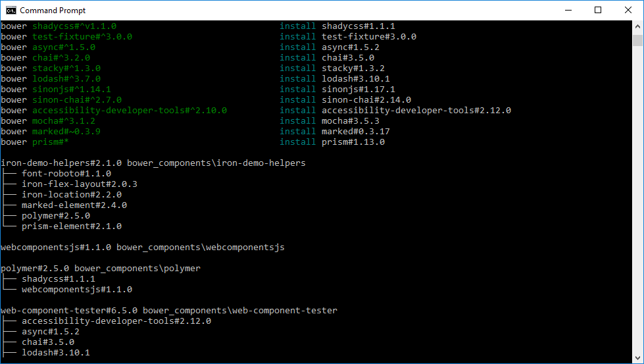The width and height of the screenshot is (644, 364).
Task: Open the Command Prompt system menu icon
Action: (x=11, y=10)
